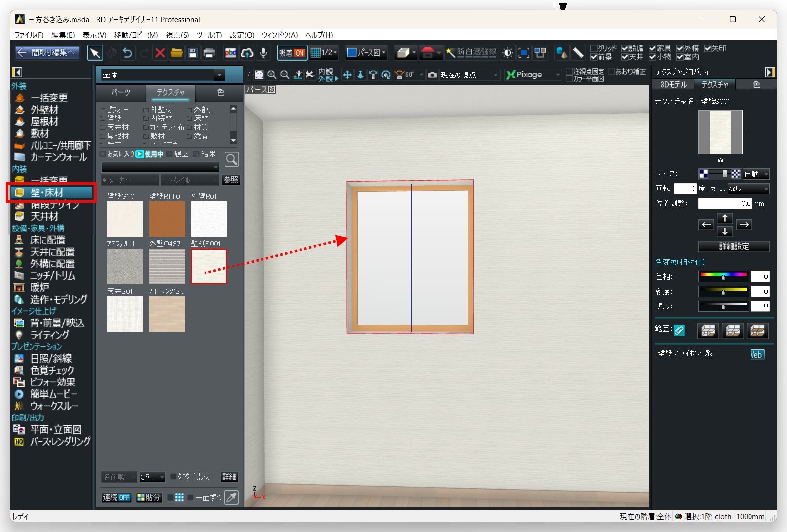Toggle the 吸着 ON snap button
787x532 pixels.
(x=292, y=53)
